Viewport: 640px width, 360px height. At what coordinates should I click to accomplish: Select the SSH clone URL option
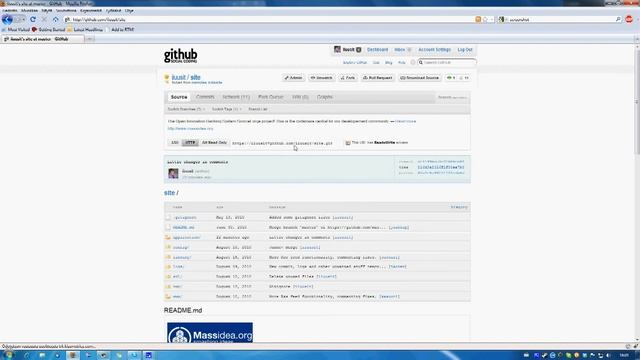175,143
